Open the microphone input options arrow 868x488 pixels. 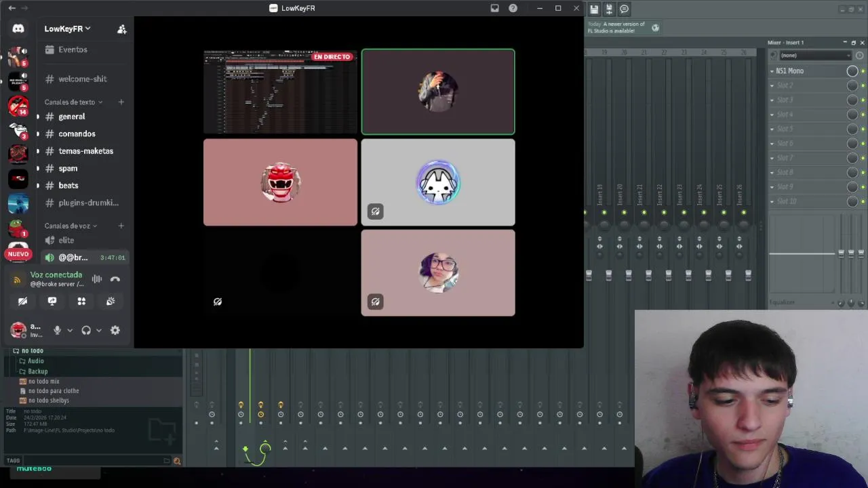(69, 330)
